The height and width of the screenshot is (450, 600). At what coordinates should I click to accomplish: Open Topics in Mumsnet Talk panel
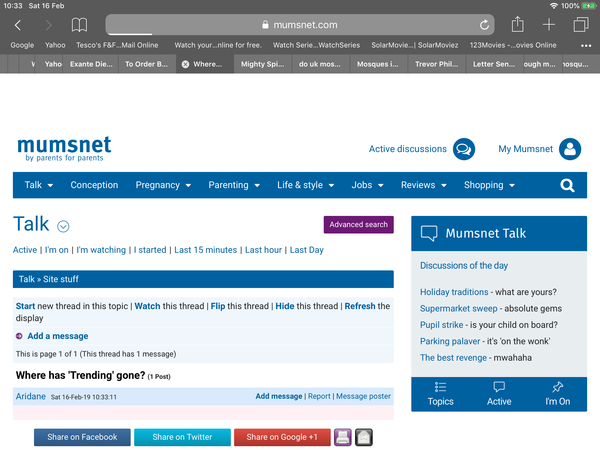pyautogui.click(x=440, y=394)
